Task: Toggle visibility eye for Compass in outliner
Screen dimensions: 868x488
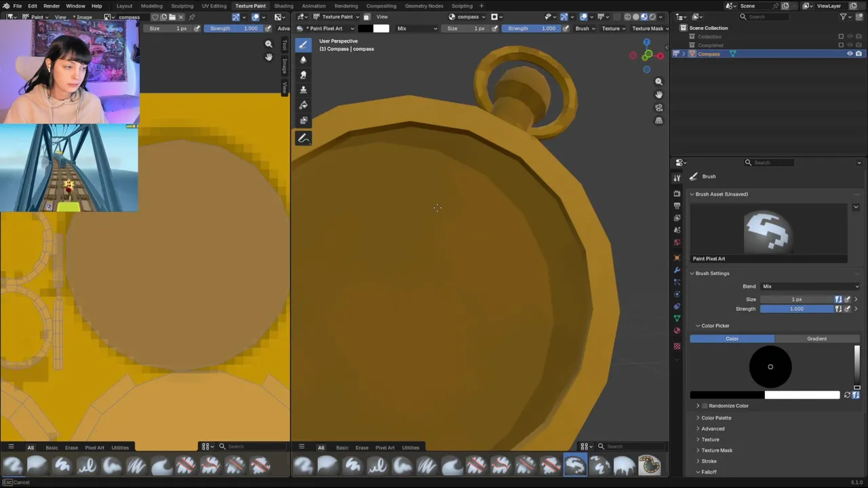Action: point(850,54)
